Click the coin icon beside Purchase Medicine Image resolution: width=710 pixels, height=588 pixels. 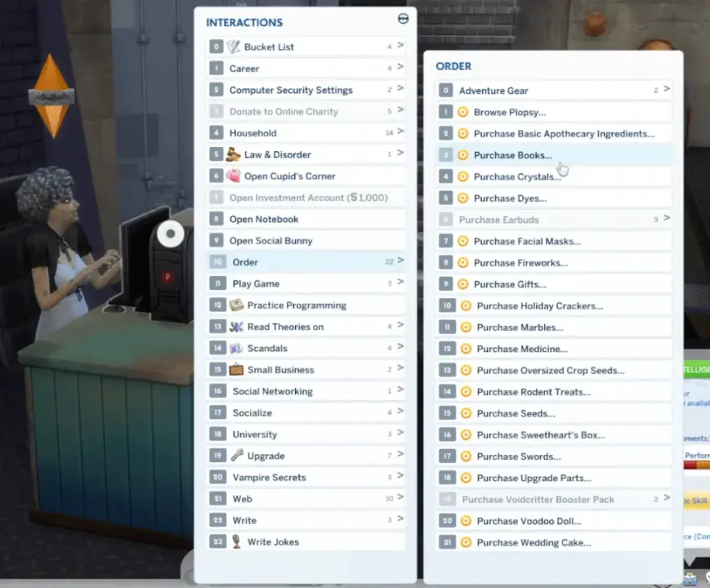coord(466,349)
